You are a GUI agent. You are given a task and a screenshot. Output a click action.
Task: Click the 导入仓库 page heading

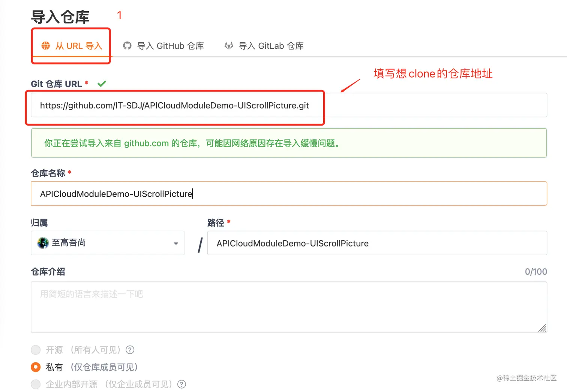point(60,17)
